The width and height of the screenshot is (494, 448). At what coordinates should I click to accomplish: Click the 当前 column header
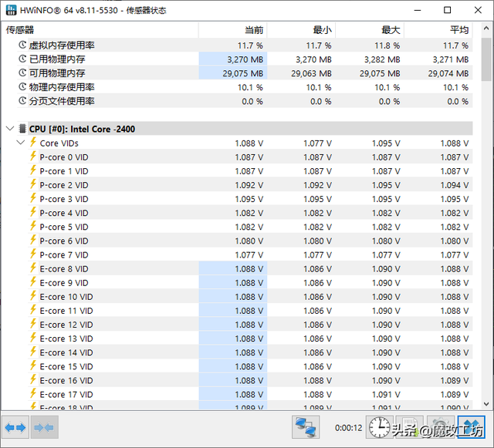click(x=233, y=30)
